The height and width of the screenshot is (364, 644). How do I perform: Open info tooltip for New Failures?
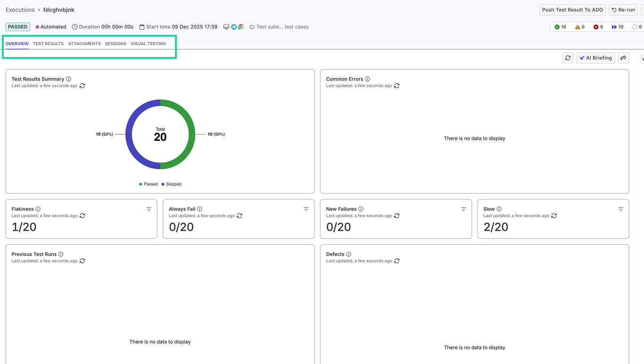[x=361, y=209]
